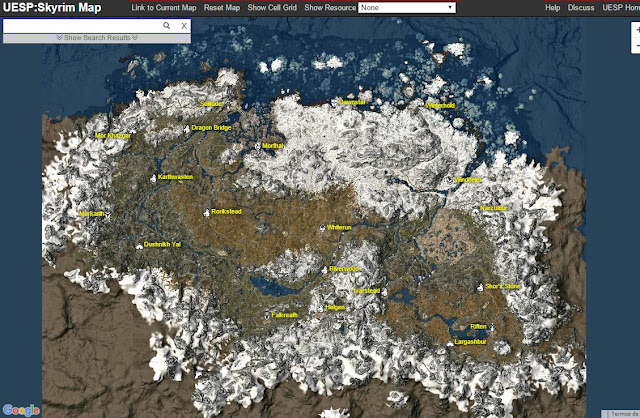
Task: Click the Dushnikh Yal stronghold icon
Action: (x=139, y=246)
